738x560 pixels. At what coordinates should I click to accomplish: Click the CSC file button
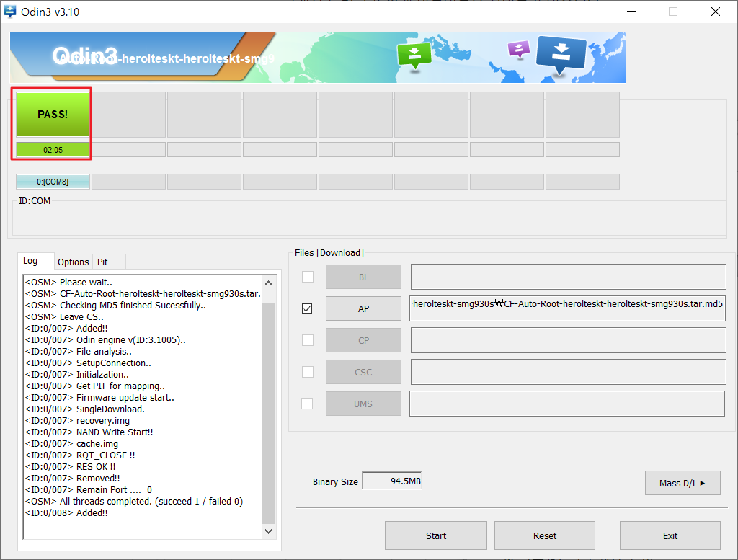[x=363, y=372]
